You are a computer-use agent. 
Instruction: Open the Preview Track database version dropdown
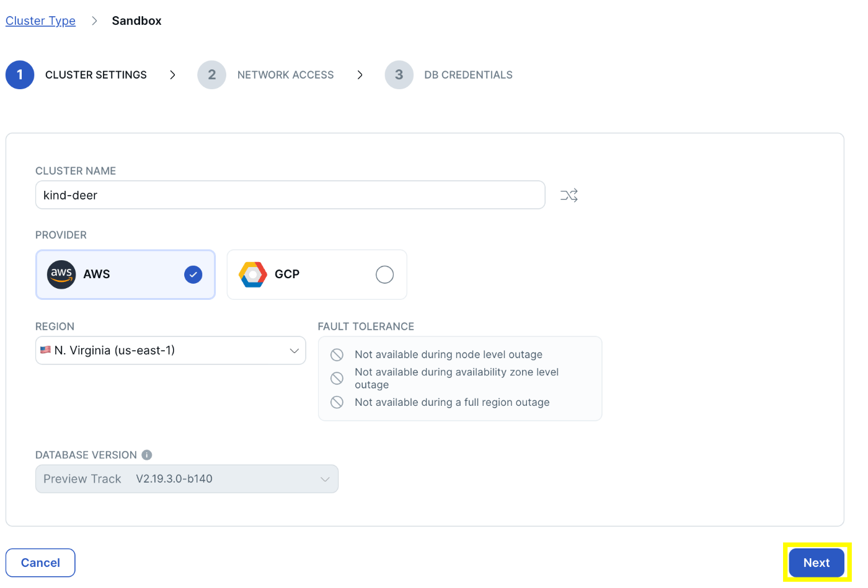click(186, 478)
